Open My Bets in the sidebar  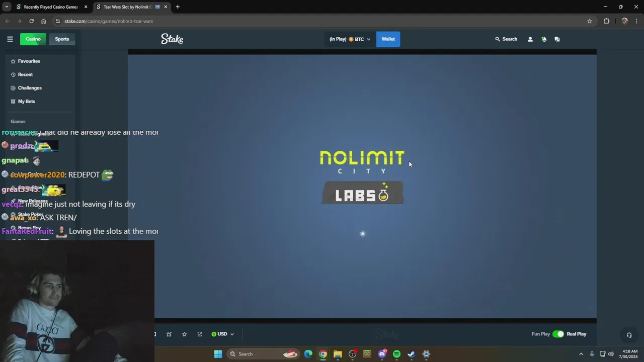26,102
